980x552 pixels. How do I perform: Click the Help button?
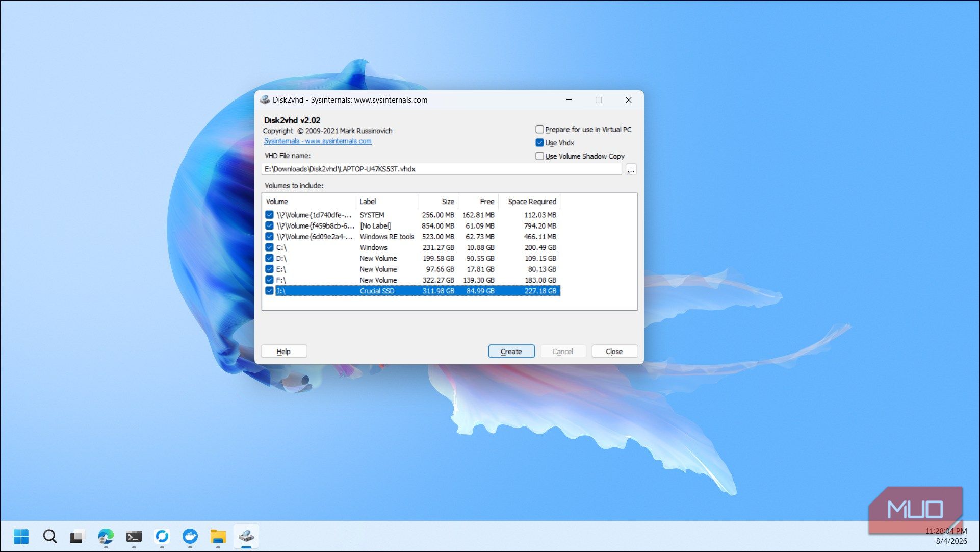coord(283,352)
